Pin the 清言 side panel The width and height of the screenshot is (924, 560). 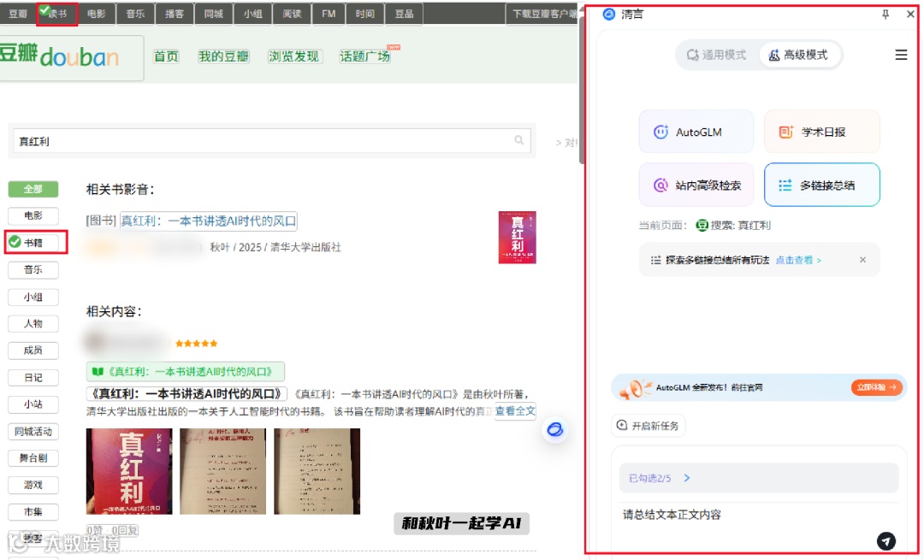click(x=885, y=15)
